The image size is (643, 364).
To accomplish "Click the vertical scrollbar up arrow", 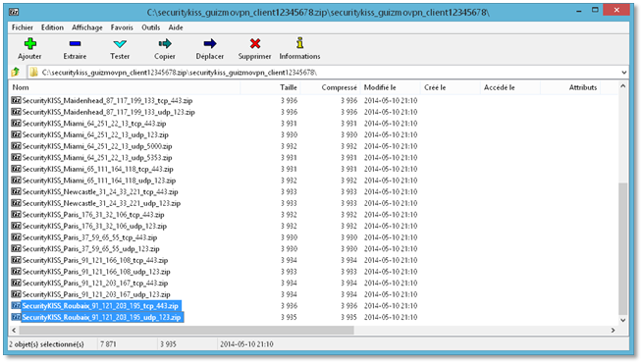I will [x=623, y=86].
